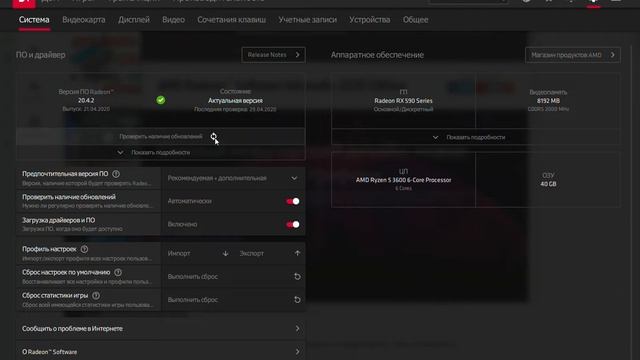Click reset icon for Сброс настроек по умолчанию

(297, 277)
